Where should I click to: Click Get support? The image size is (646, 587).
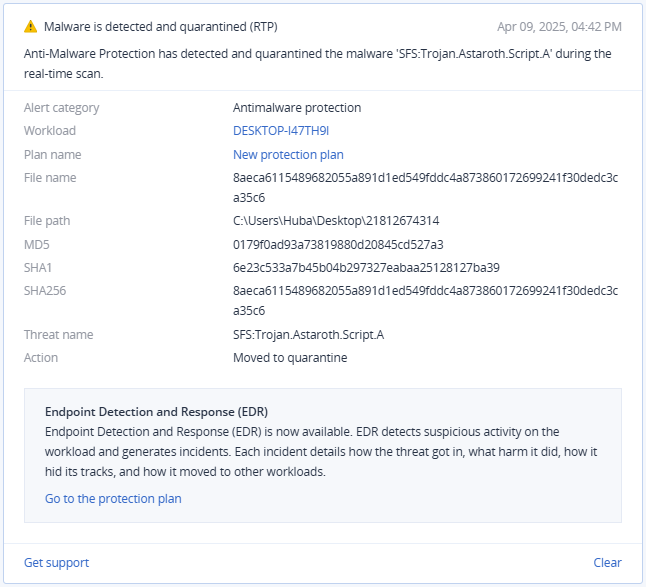(56, 563)
